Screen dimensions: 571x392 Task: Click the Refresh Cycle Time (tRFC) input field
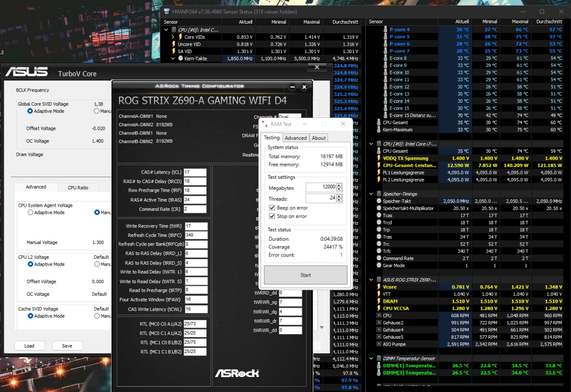point(196,235)
